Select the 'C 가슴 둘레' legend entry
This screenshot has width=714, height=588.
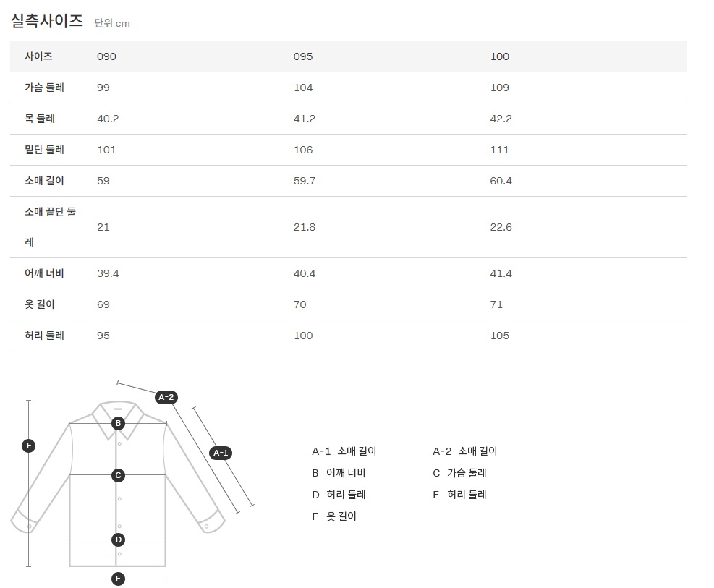459,473
